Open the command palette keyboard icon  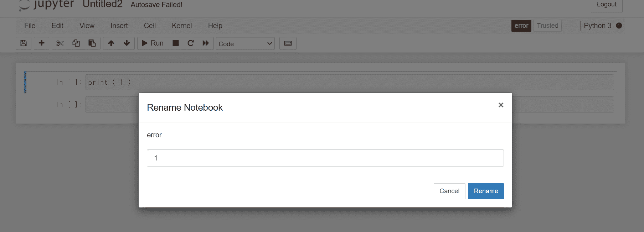tap(288, 43)
